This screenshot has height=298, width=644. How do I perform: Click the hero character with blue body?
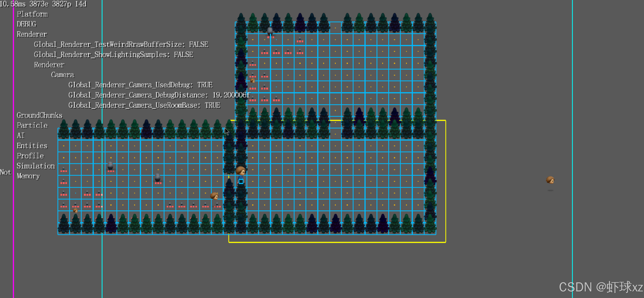tap(241, 174)
